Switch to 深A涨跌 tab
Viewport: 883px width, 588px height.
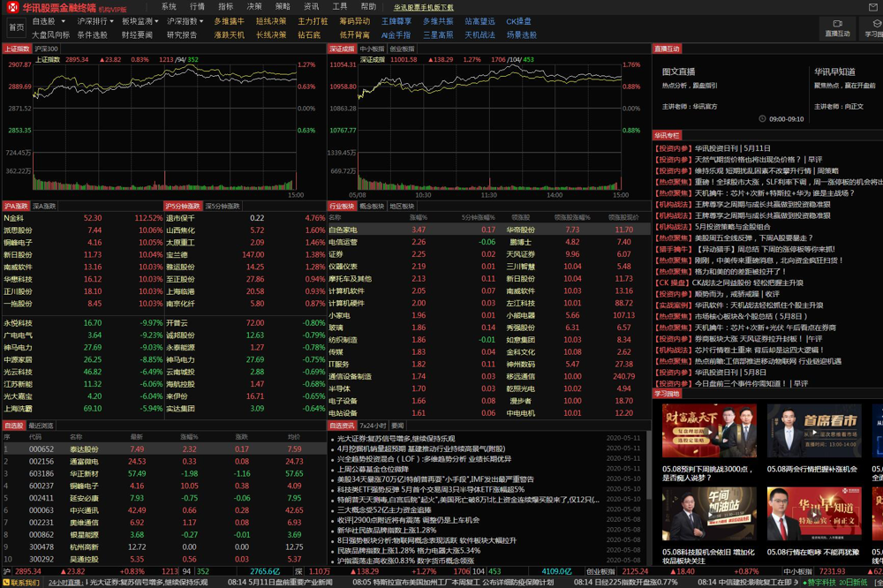tap(44, 206)
